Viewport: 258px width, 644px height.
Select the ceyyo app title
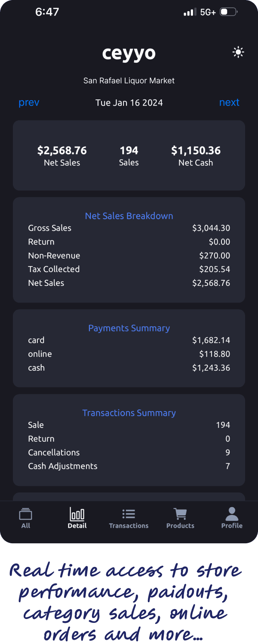pyautogui.click(x=129, y=53)
